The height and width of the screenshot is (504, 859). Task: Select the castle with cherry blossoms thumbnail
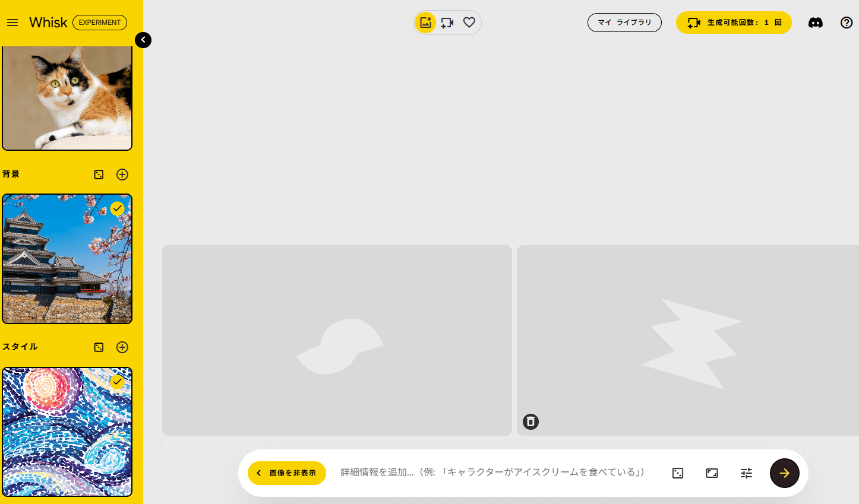(67, 259)
